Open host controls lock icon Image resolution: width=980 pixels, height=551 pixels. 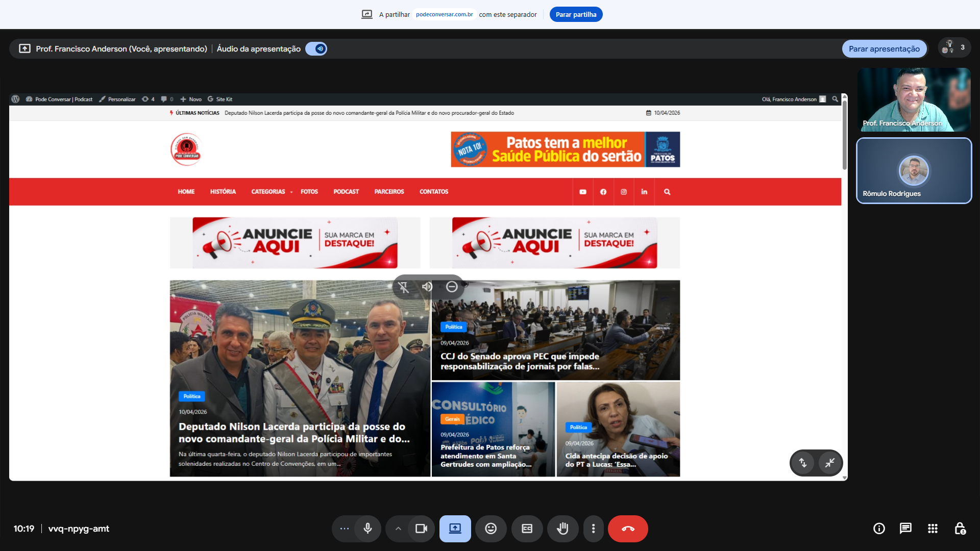[960, 529]
